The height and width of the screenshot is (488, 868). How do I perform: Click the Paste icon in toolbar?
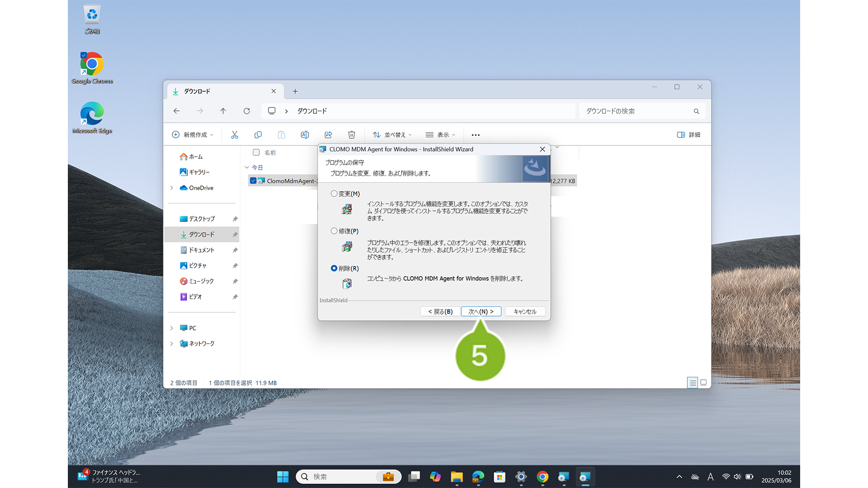(x=282, y=135)
